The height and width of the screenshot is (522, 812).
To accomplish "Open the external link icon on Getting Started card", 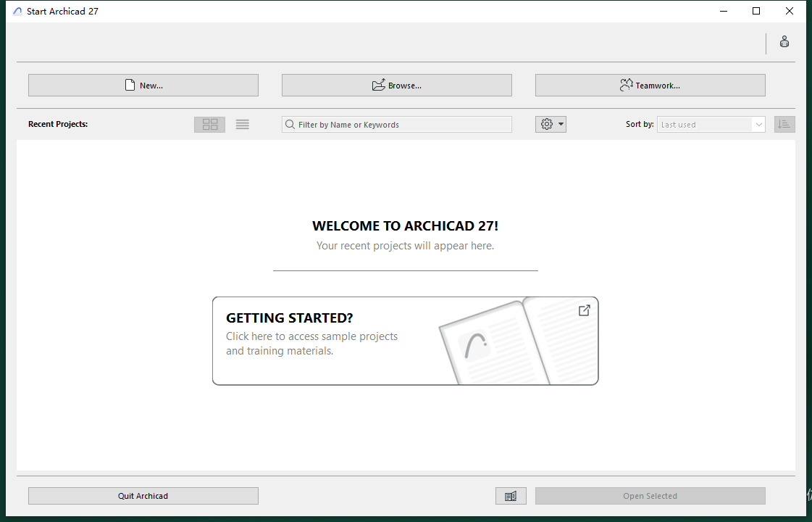I will point(584,310).
